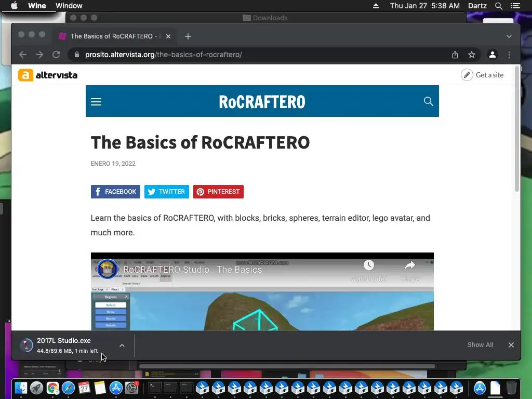Open Google Chrome from the dock
This screenshot has width=532, height=399.
(x=52, y=388)
